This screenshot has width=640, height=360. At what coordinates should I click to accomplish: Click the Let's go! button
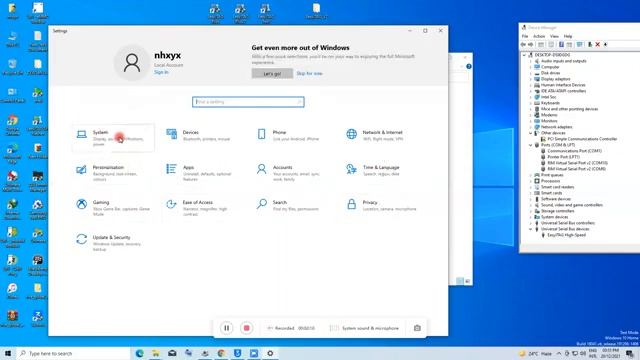pos(272,73)
